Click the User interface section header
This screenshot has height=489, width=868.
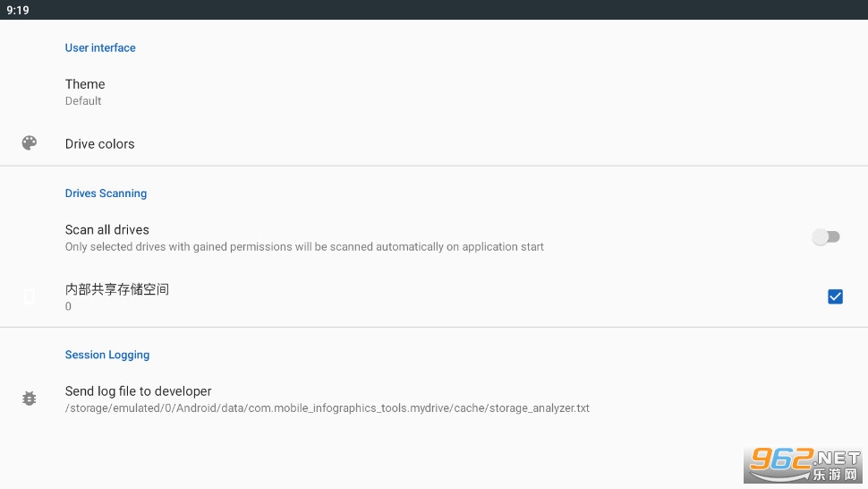[x=100, y=48]
